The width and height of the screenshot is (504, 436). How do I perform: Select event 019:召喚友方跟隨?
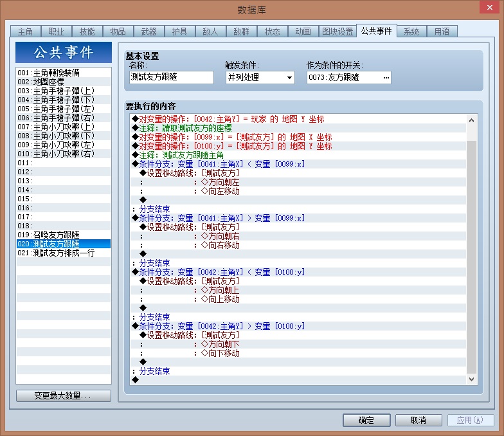64,235
